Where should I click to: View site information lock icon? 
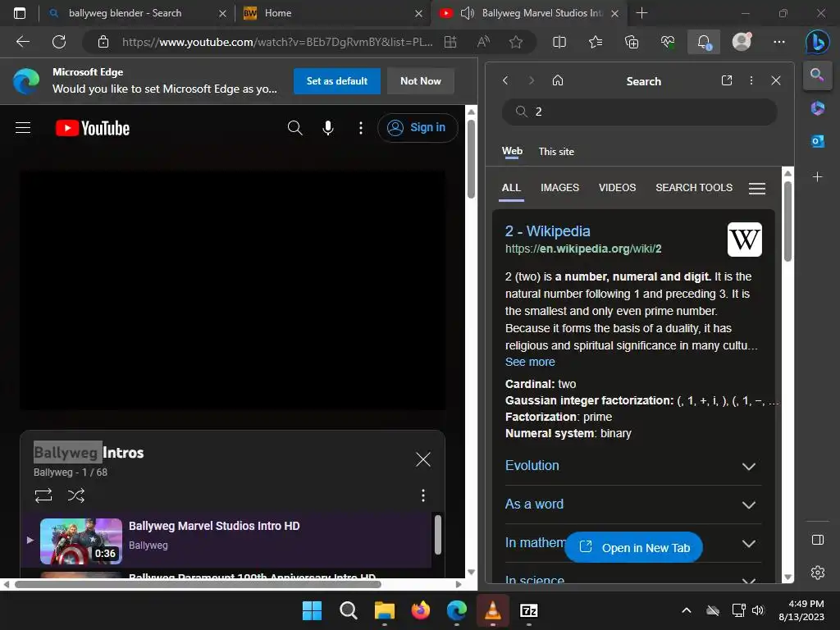pos(103,42)
